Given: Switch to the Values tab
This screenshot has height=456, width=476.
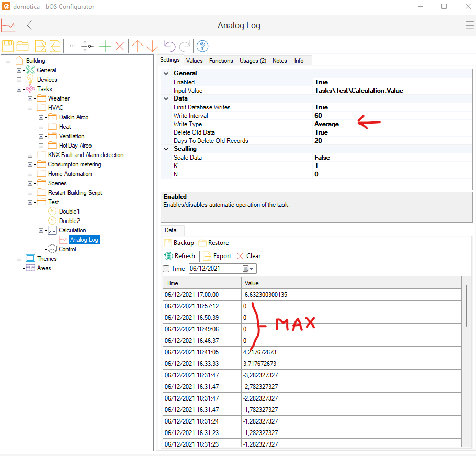Looking at the screenshot, I should click(194, 61).
